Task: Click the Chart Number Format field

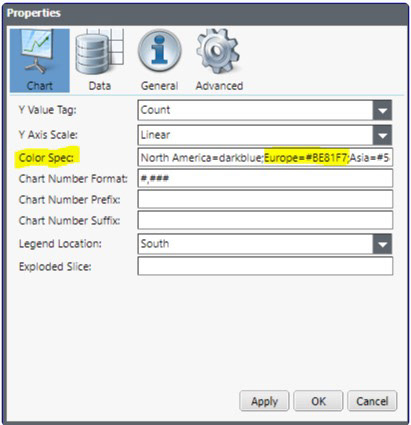Action: coord(265,178)
